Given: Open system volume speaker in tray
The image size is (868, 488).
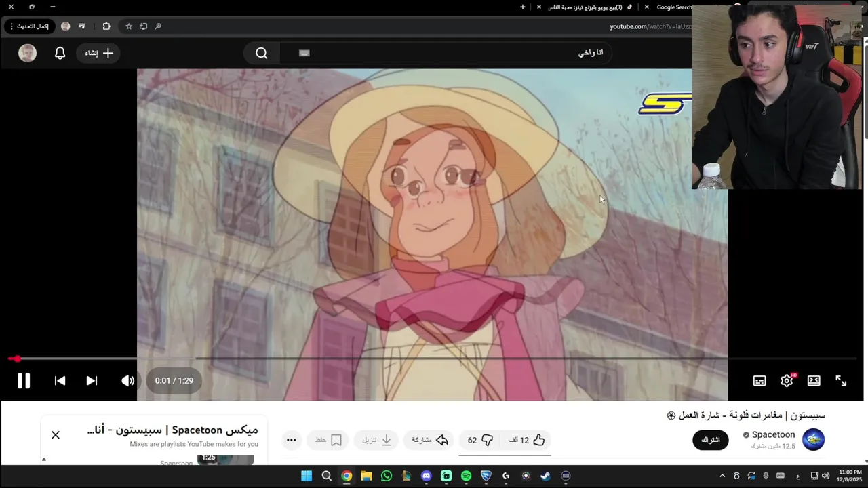Looking at the screenshot, I should (x=825, y=476).
